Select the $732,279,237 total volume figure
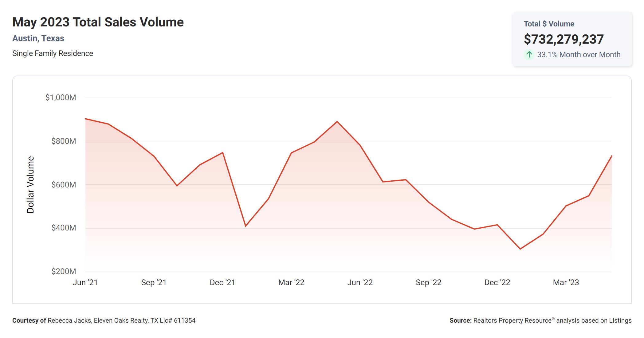644x338 pixels. (563, 39)
